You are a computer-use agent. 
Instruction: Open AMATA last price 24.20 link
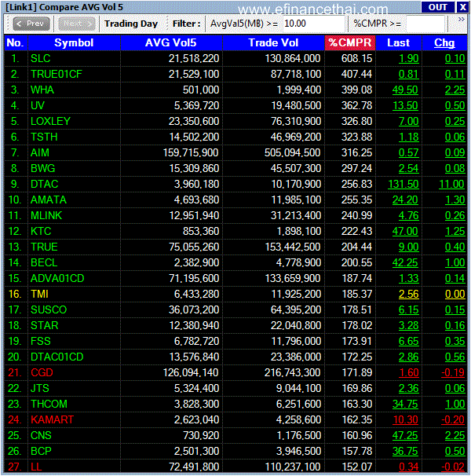pos(405,200)
